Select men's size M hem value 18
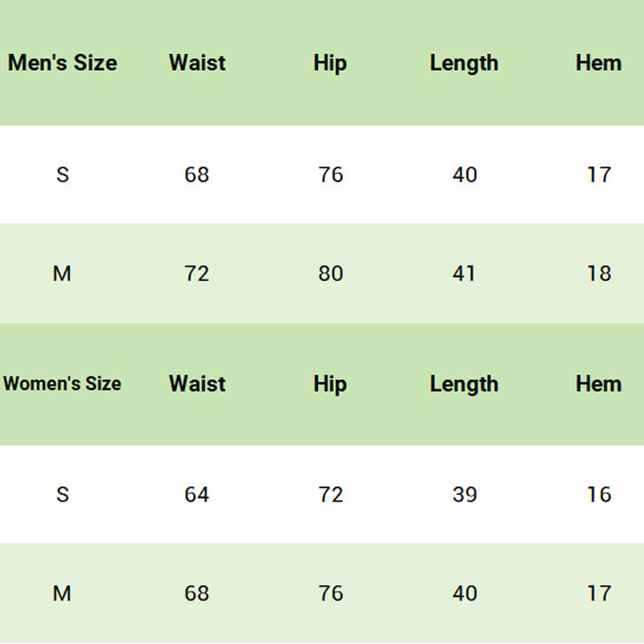Screen dimensions: 644x644 [599, 274]
